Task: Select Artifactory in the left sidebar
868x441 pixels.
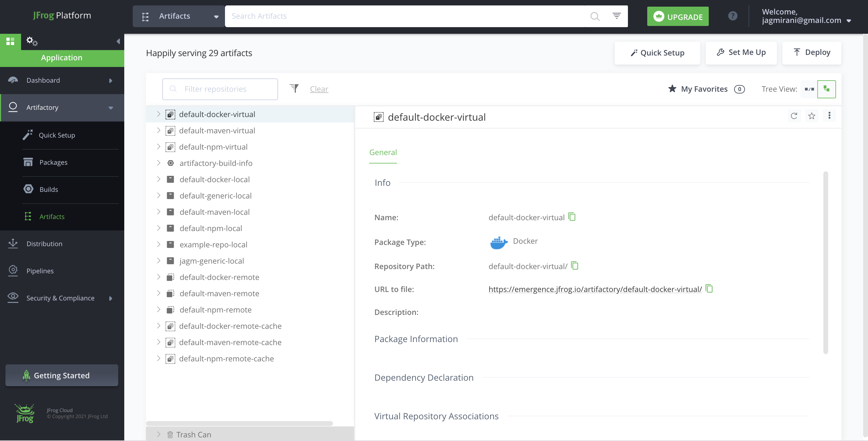Action: tap(42, 107)
